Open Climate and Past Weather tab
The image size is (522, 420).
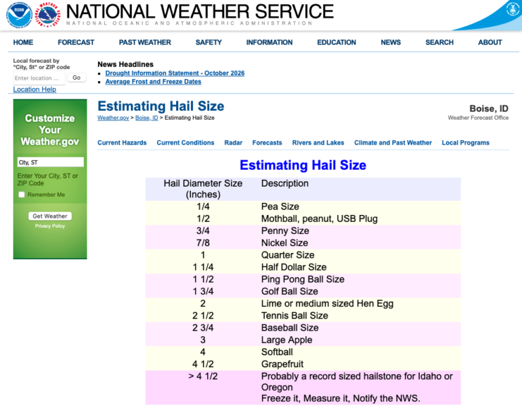[393, 143]
